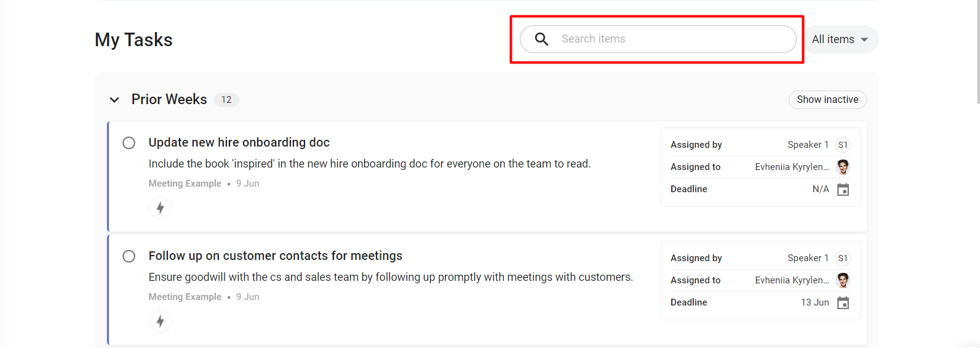The width and height of the screenshot is (980, 348).
Task: Click S1 speaker badge in second task
Action: (x=843, y=258)
